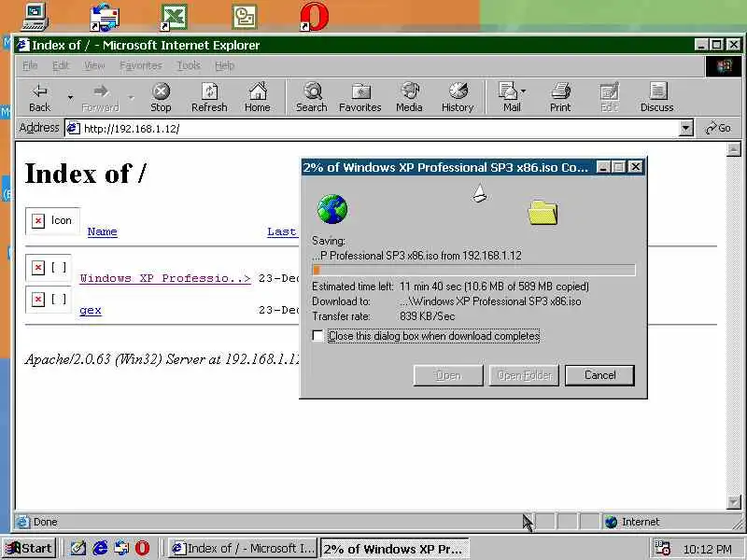747x560 pixels.
Task: Open the Mail toolbar button
Action: coord(512,97)
